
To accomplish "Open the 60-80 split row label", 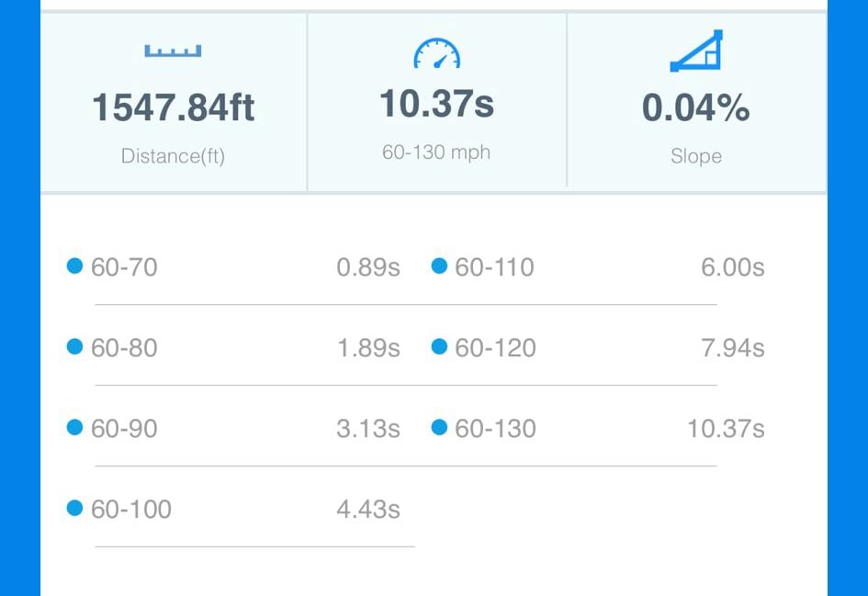I will 124,348.
